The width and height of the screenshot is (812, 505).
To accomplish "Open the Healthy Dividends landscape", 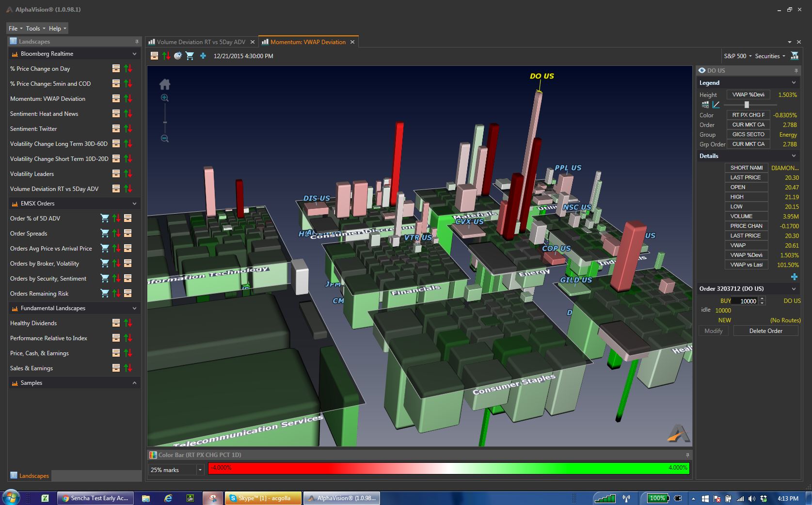I will [33, 323].
